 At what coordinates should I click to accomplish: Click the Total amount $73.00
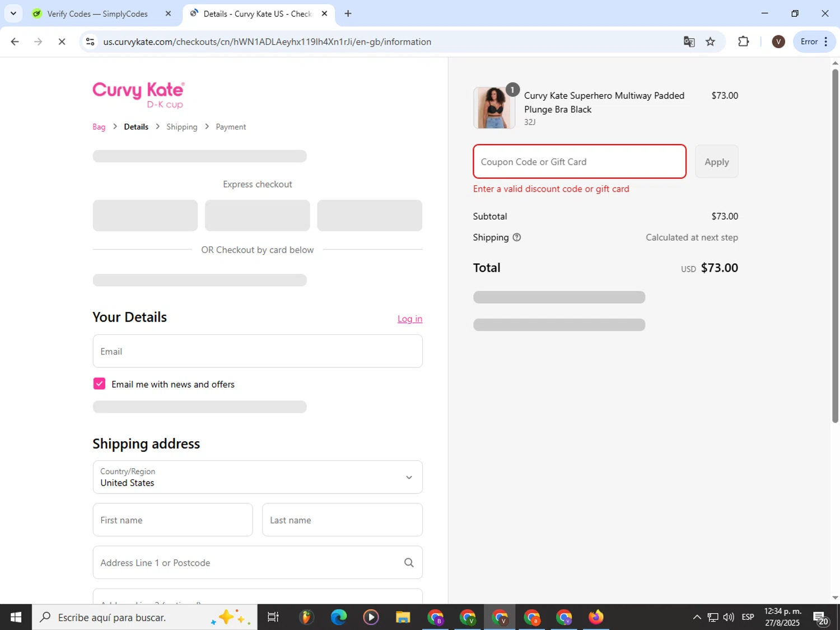point(719,268)
